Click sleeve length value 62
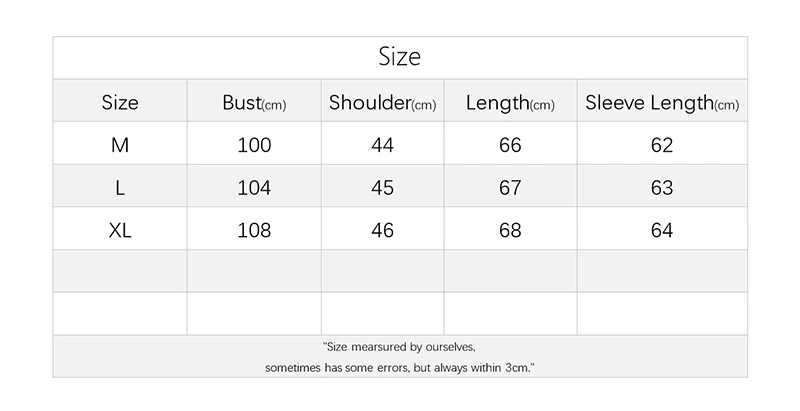This screenshot has height=411, width=800. click(x=662, y=145)
